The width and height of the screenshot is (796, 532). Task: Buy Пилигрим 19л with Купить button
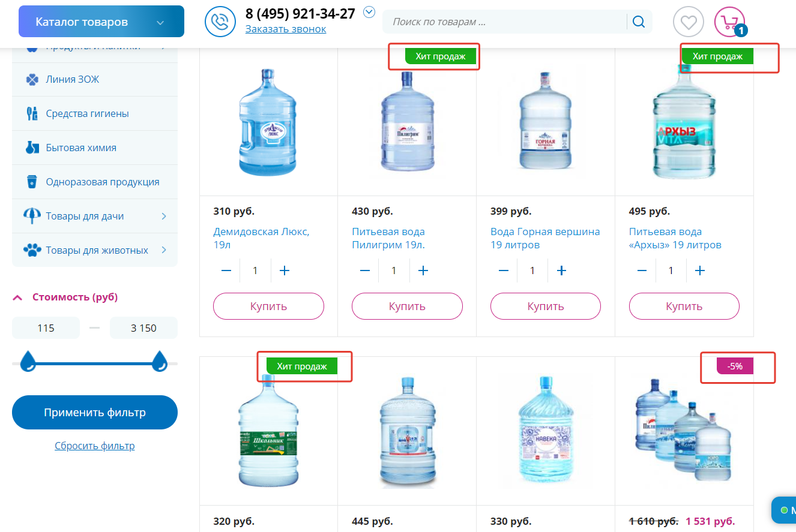click(x=407, y=306)
